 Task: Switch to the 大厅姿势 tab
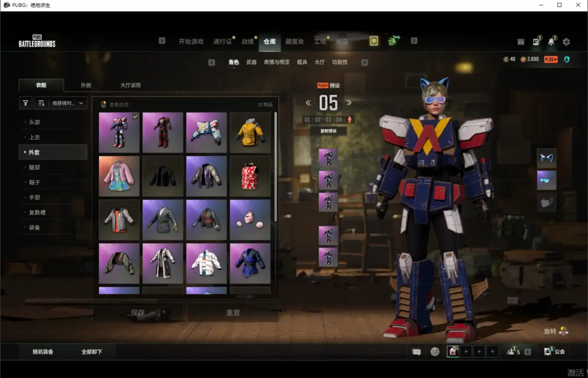pos(131,85)
